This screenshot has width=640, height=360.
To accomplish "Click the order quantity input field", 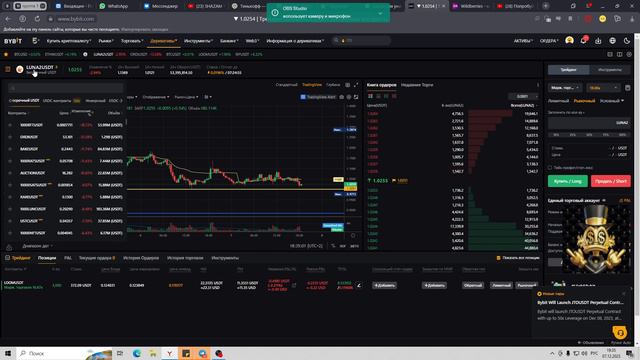I will click(589, 122).
